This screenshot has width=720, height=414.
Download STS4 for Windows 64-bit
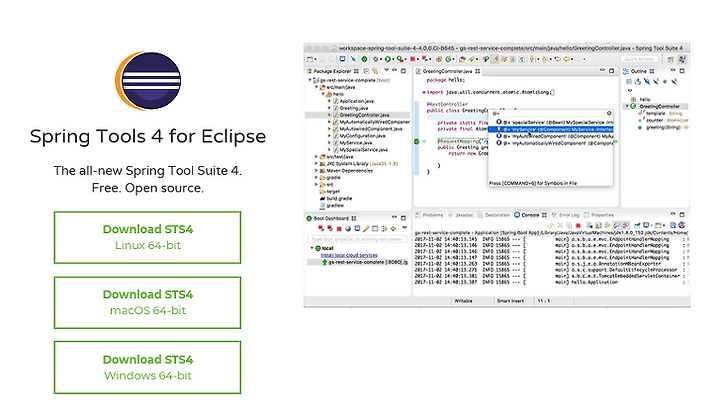tap(147, 367)
